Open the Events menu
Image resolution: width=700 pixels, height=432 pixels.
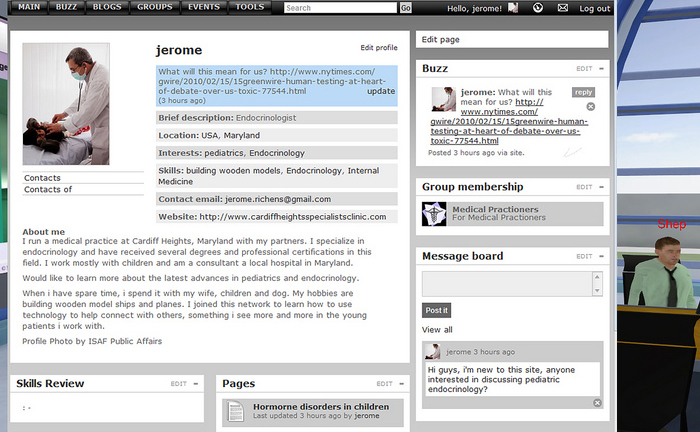[x=204, y=7]
